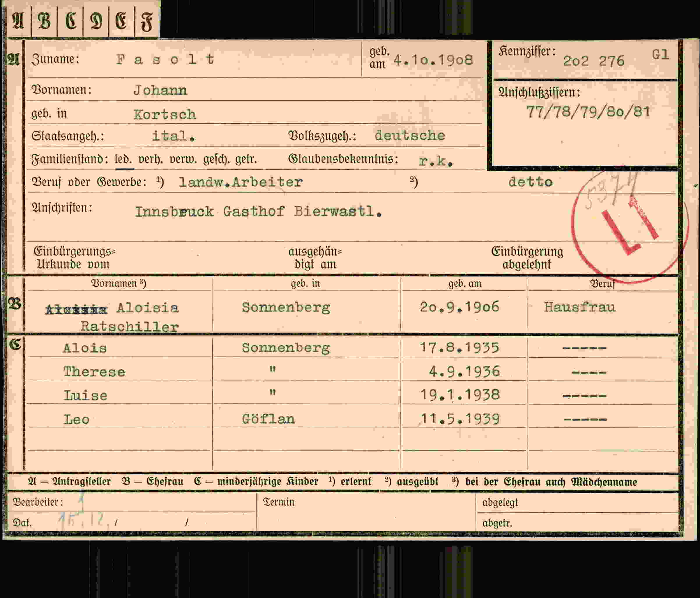Click the 'Gl' code beside Kennziffer
Screen dimensions: 700x598
(660, 54)
